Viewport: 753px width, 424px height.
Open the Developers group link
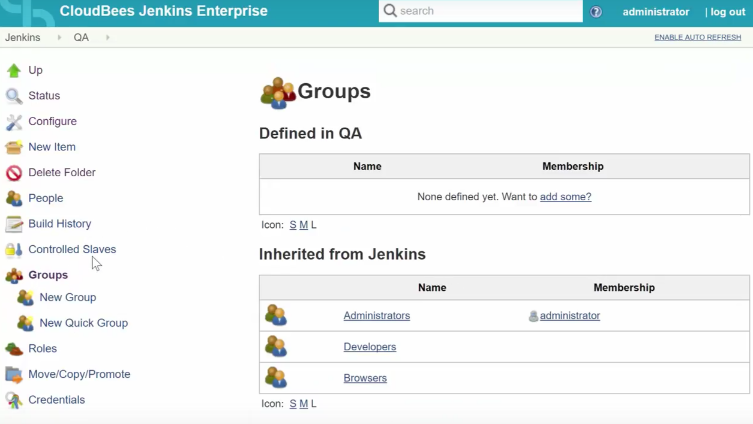pyautogui.click(x=370, y=347)
